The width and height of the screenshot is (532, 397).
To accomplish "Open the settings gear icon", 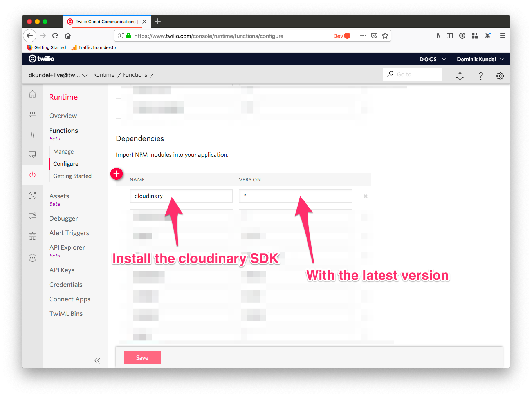I will (x=500, y=76).
